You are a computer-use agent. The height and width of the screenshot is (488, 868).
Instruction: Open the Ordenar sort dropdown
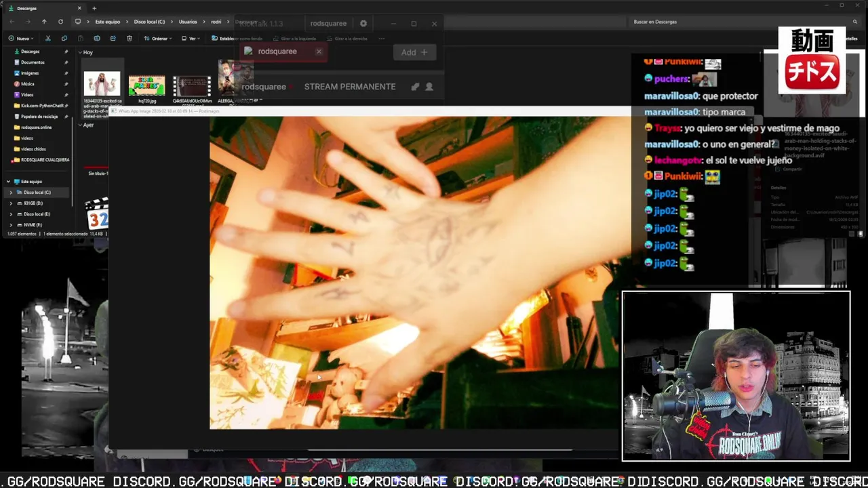(x=158, y=39)
